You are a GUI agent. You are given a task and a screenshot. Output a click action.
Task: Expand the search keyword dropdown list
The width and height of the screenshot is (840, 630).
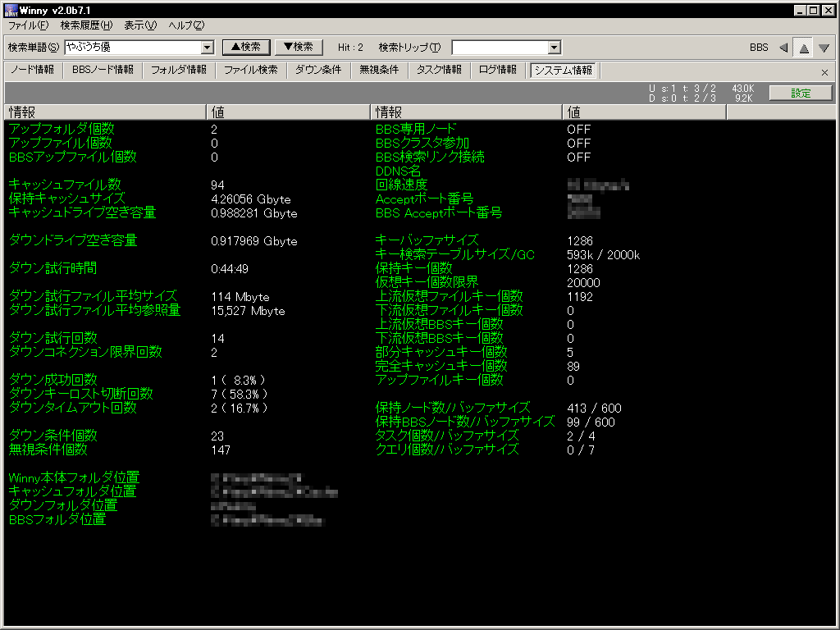(207, 48)
